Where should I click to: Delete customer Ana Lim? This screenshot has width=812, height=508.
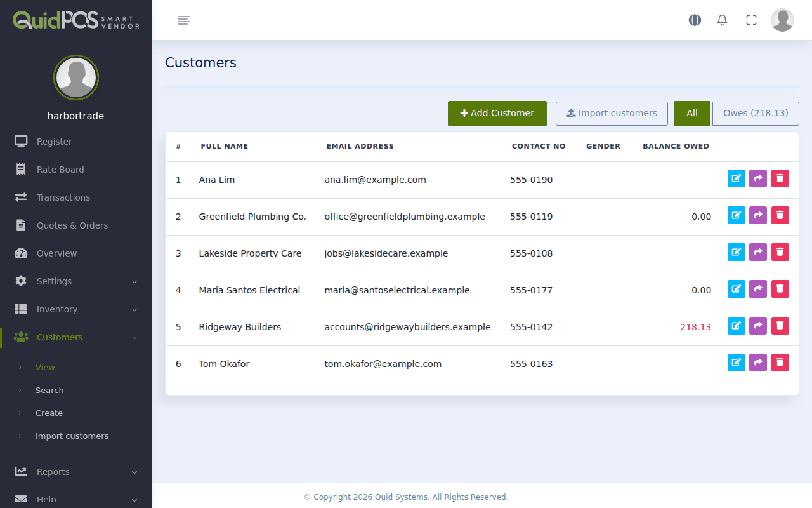(x=780, y=178)
